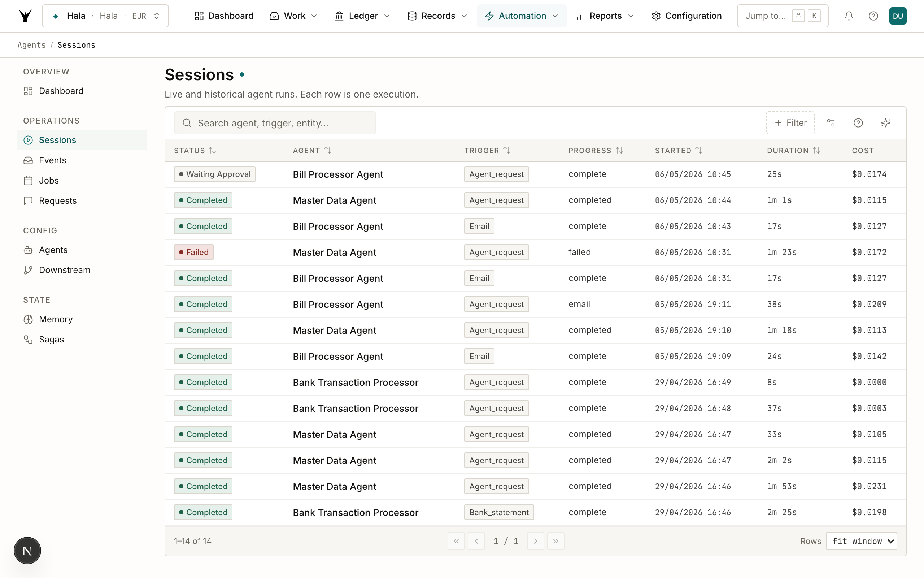Open the help icon in top bar
The height and width of the screenshot is (578, 924).
(873, 16)
